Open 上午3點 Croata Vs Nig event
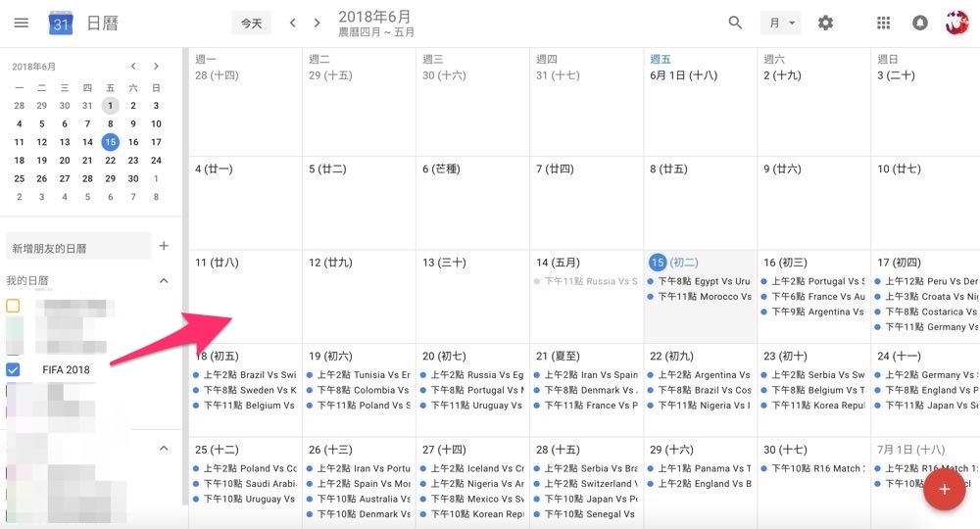Image resolution: width=980 pixels, height=529 pixels. coord(926,297)
